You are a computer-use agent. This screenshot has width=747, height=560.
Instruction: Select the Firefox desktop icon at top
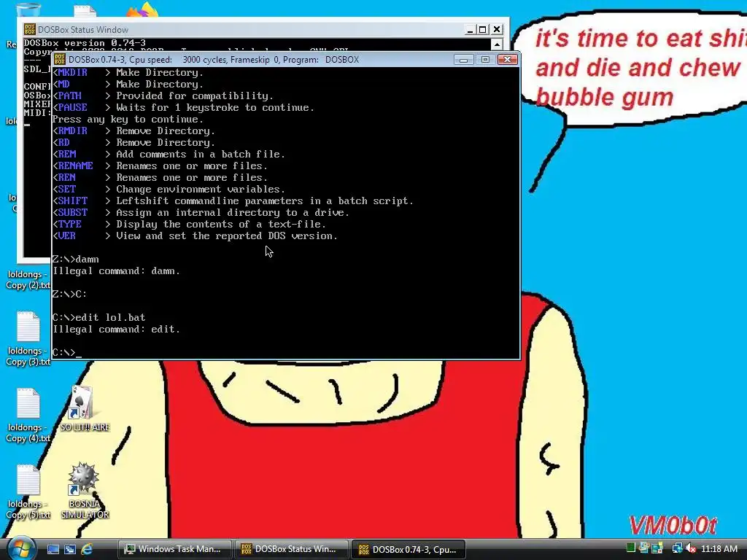point(143,9)
